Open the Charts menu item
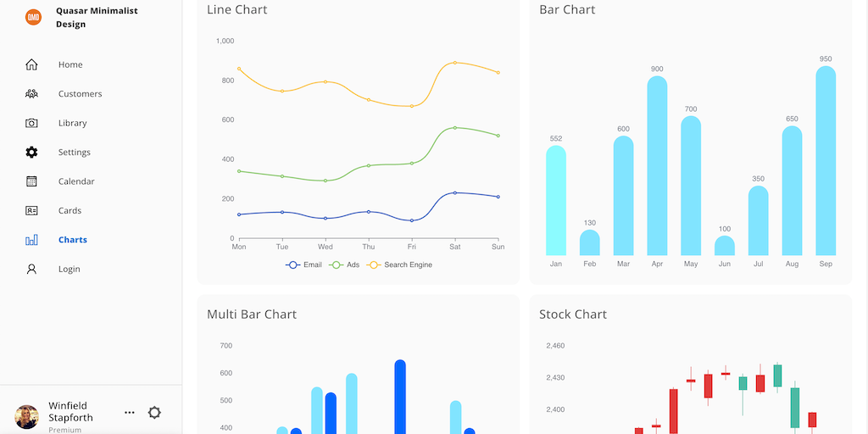The image size is (868, 434). [x=73, y=240]
